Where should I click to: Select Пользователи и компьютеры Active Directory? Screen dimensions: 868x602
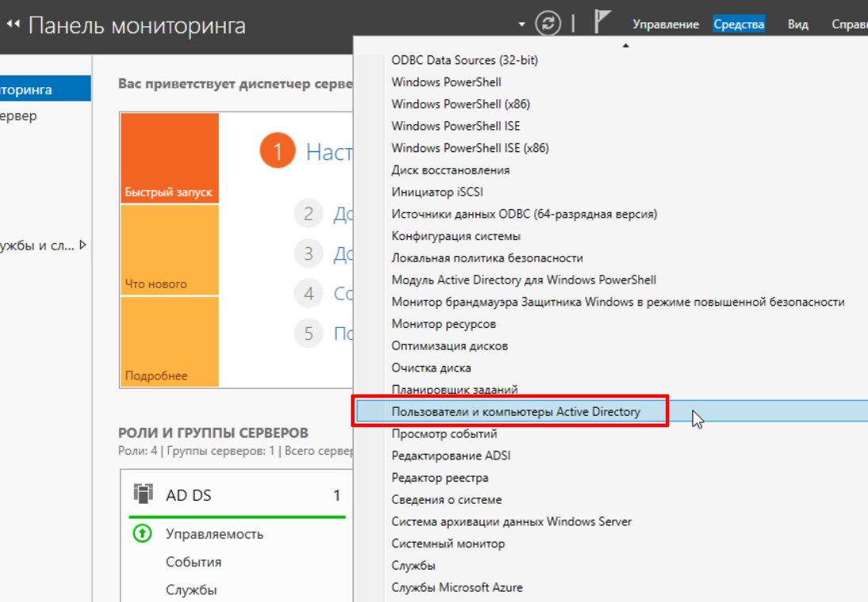515,412
